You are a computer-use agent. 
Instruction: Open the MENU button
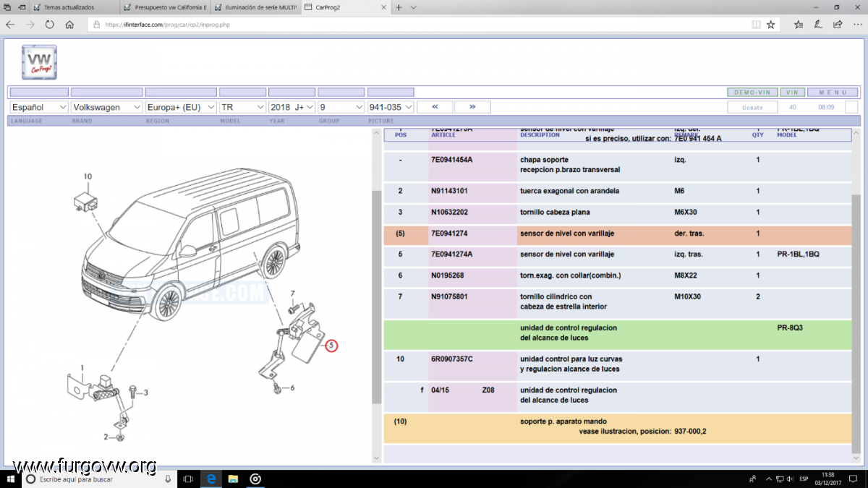[x=833, y=93]
